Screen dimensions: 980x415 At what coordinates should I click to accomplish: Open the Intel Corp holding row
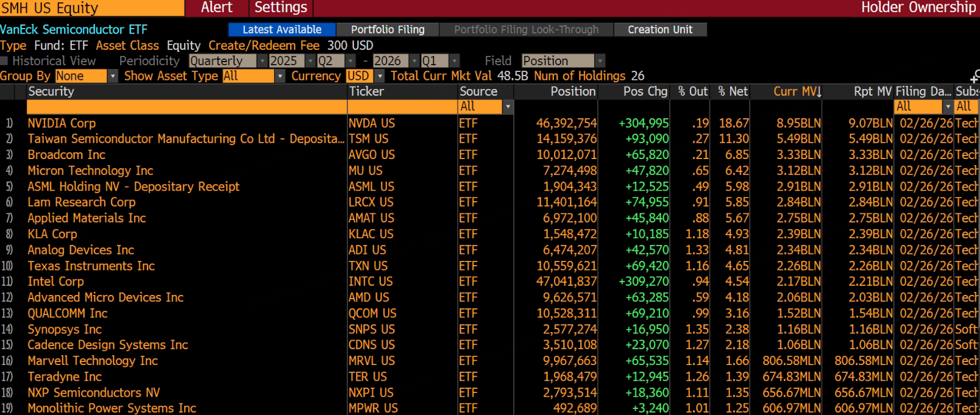pos(55,282)
